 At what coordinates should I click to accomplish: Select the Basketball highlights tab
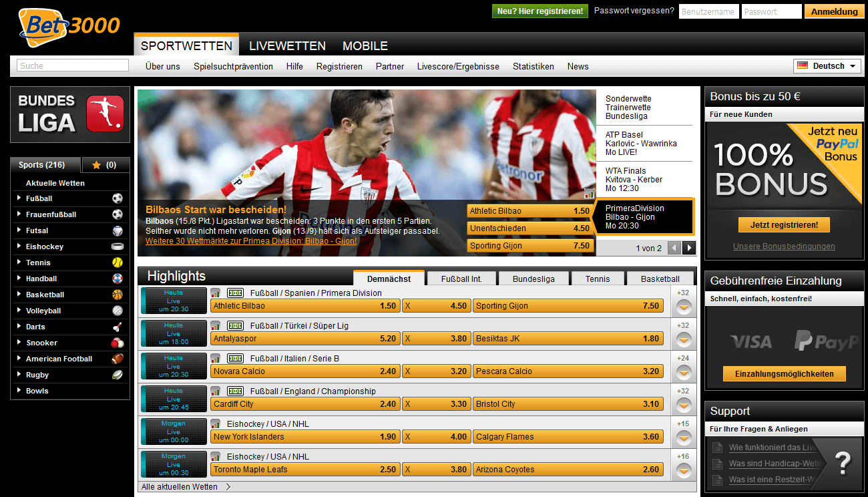point(660,279)
